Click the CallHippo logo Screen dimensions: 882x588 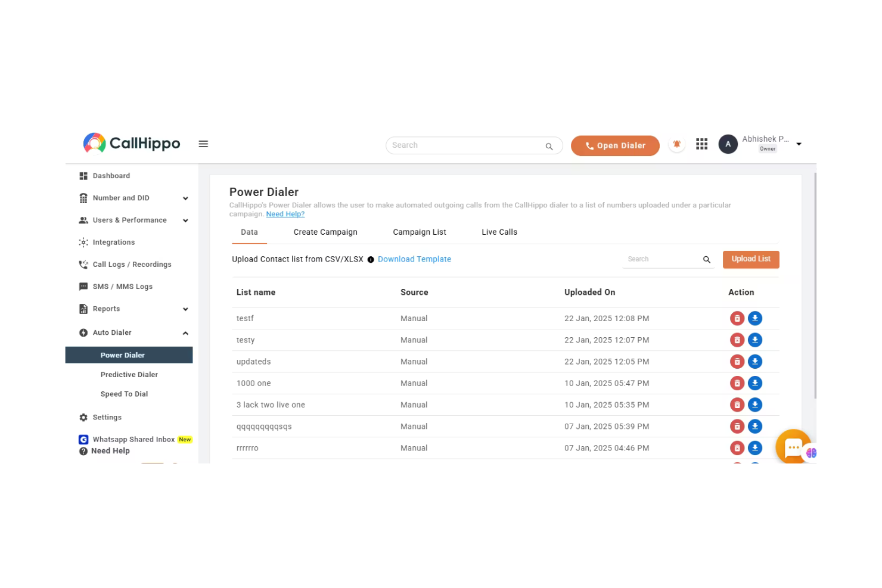click(131, 143)
